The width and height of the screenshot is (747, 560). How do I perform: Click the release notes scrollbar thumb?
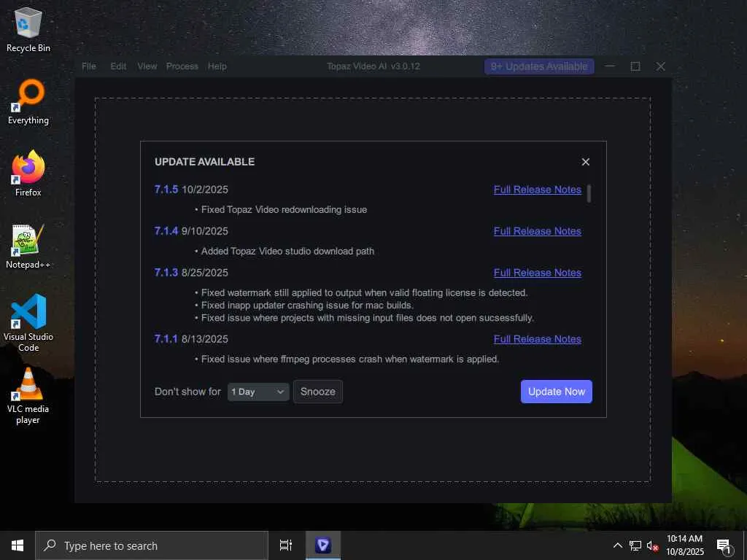pyautogui.click(x=589, y=193)
